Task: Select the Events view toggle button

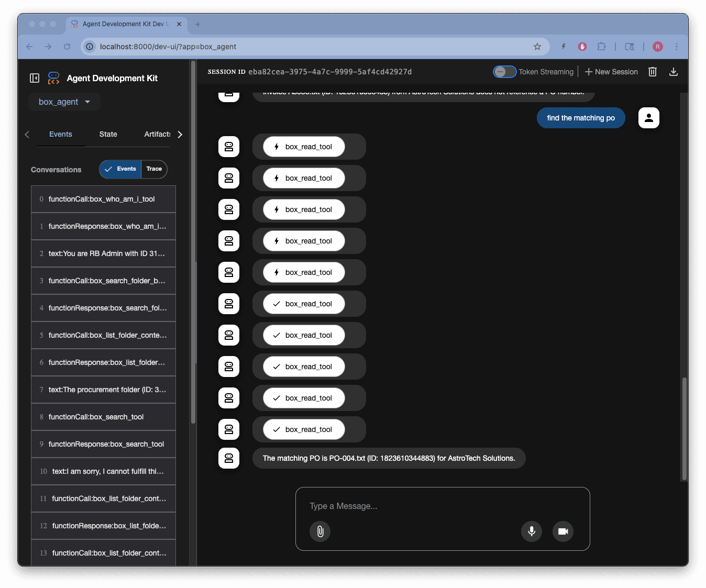Action: coord(120,169)
